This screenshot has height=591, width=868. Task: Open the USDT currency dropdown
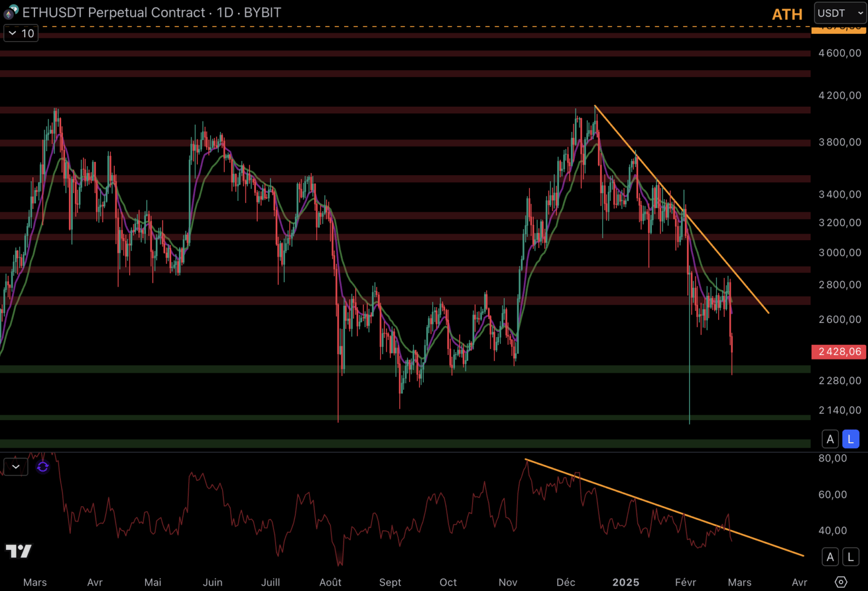click(840, 13)
